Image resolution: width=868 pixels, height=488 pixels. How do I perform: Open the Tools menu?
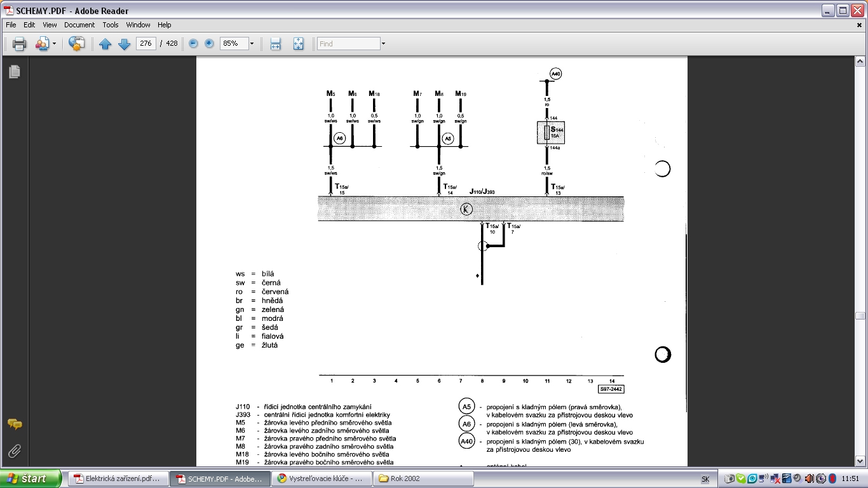point(111,25)
